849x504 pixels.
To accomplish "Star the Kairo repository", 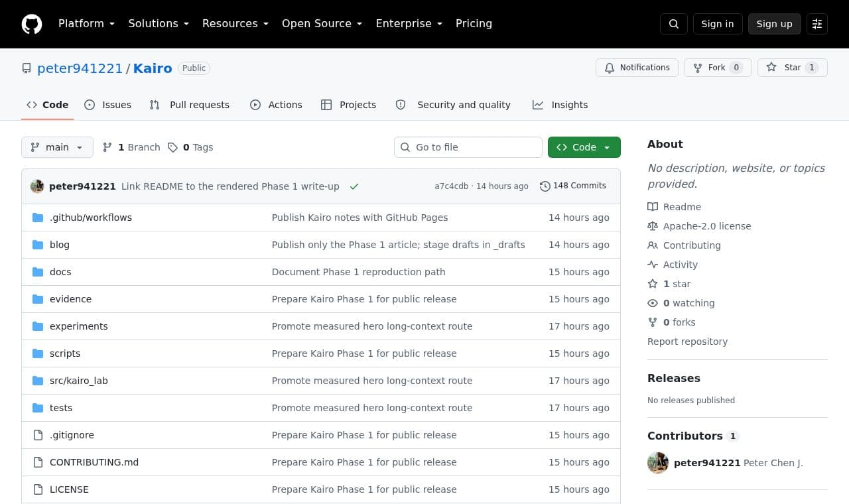I will click(x=793, y=68).
